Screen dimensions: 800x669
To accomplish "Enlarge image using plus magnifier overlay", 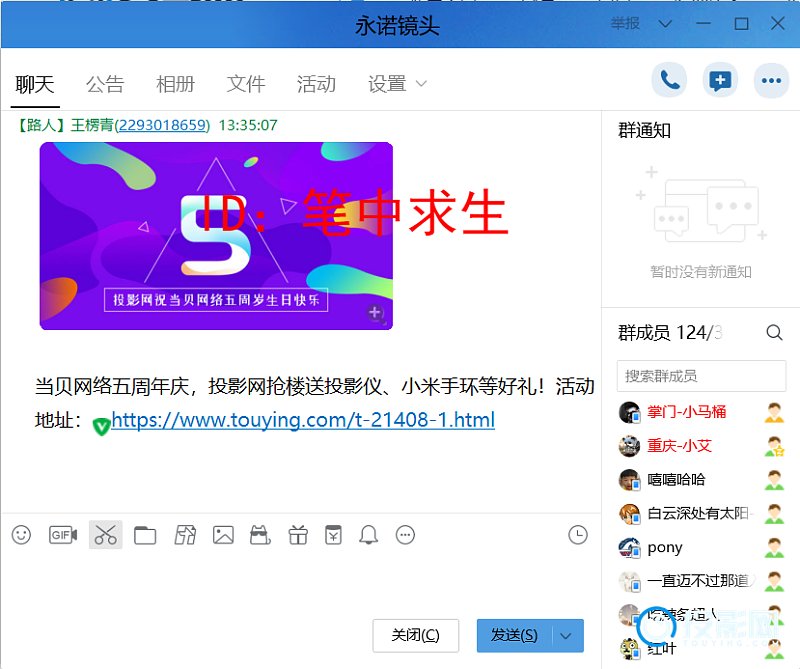I will coord(376,313).
